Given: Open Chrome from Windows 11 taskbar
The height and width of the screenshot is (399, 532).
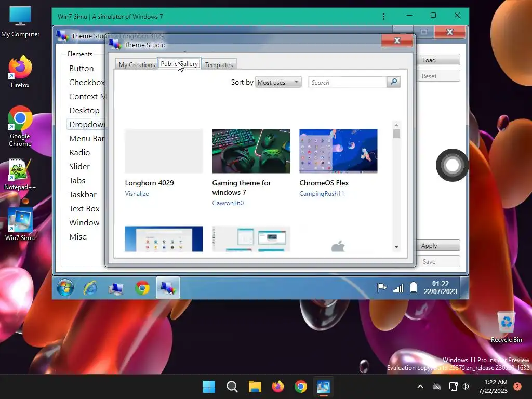Looking at the screenshot, I should tap(301, 387).
